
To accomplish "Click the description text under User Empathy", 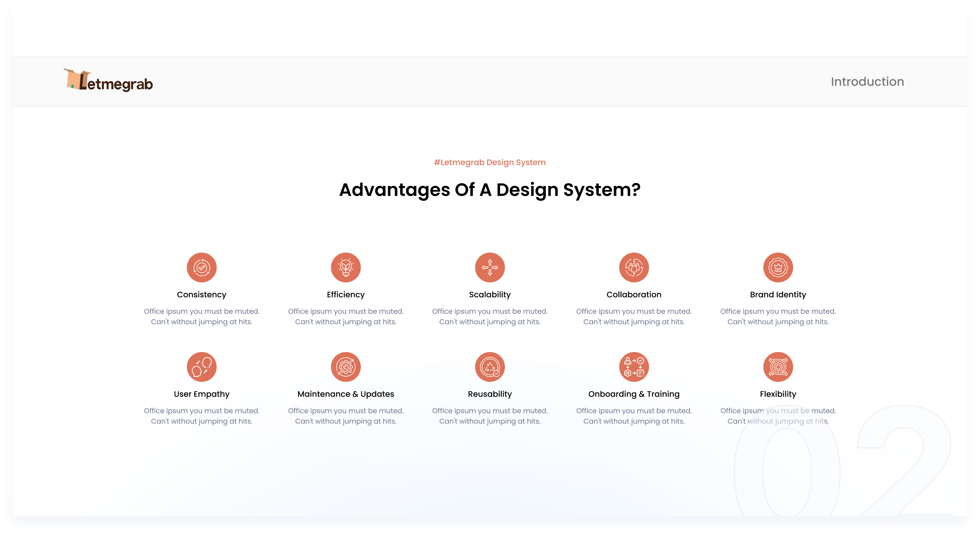I will tap(202, 416).
